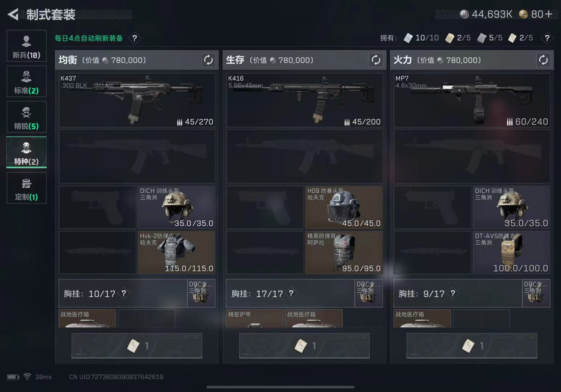Redeem 生存 set with one ticket

point(304,346)
